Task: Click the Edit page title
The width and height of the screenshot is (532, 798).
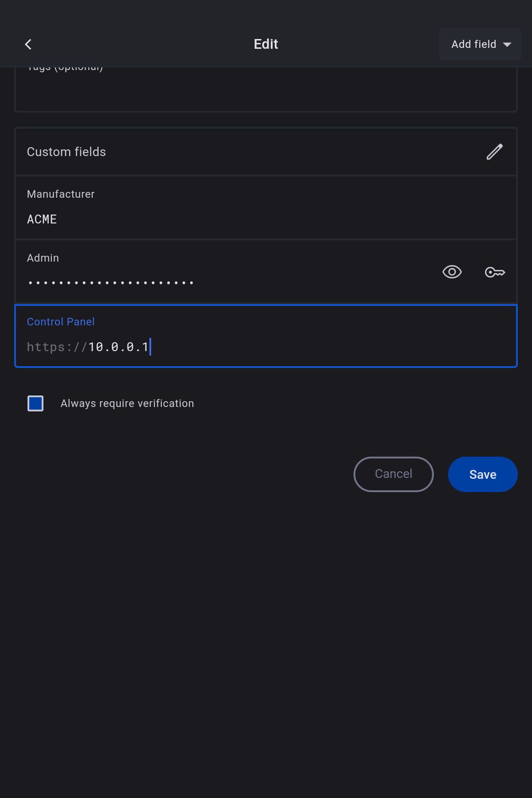Action: [266, 44]
